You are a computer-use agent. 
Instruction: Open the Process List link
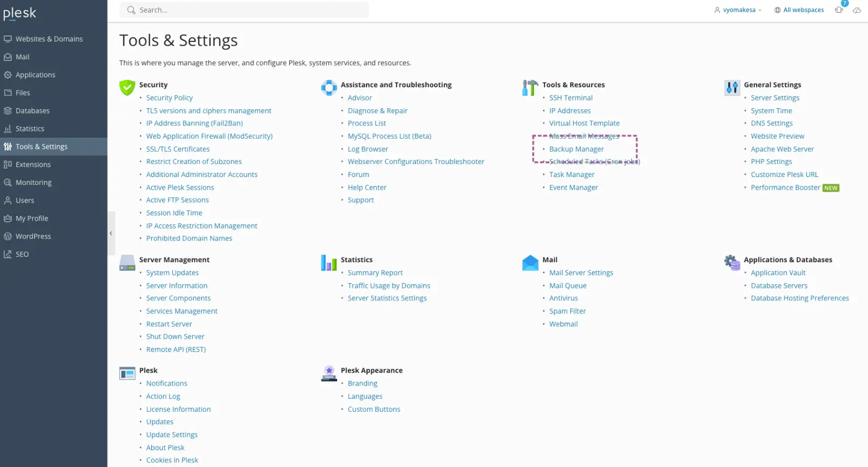367,123
